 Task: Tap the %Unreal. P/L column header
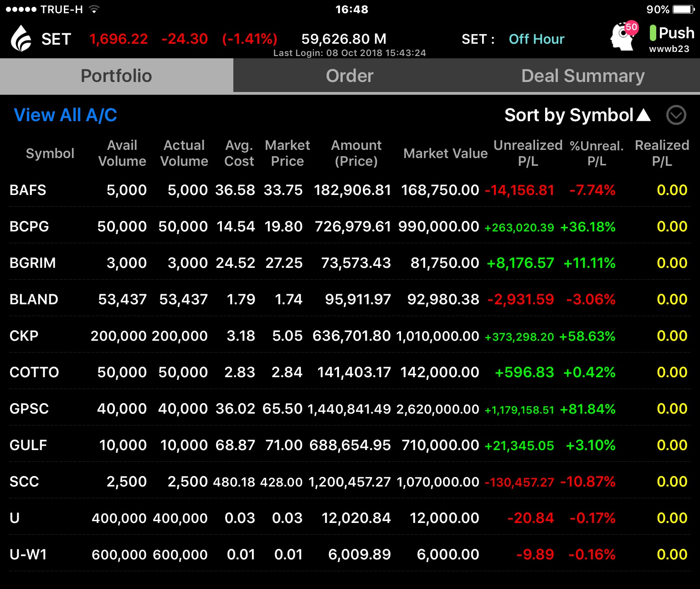point(597,153)
